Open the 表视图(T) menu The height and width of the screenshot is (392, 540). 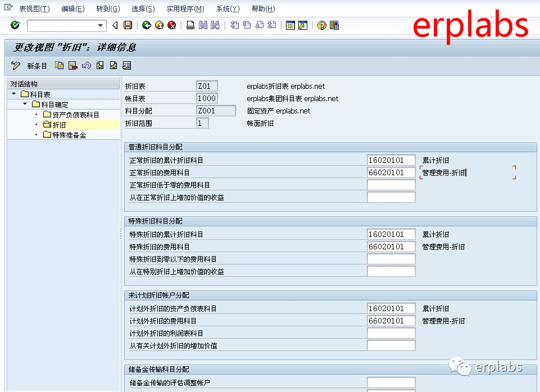pos(34,8)
